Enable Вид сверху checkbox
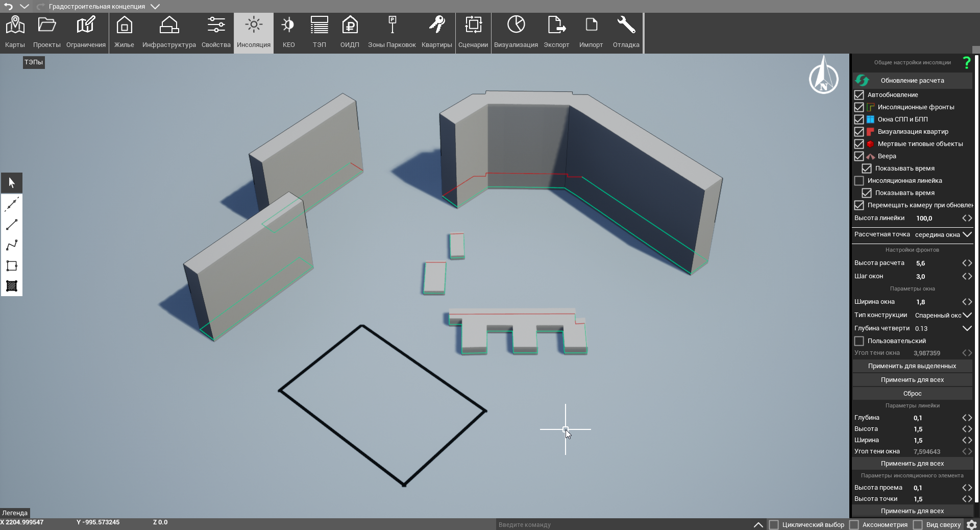 [x=918, y=525]
